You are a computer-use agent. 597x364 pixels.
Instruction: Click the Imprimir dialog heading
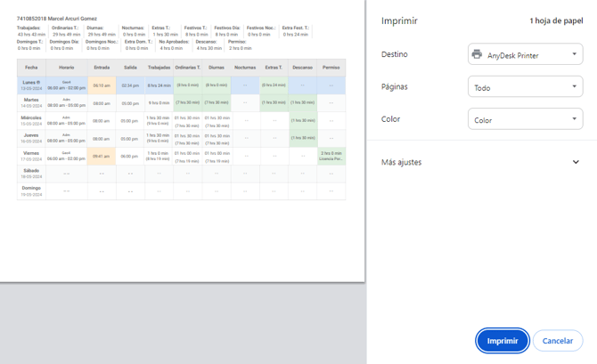pyautogui.click(x=399, y=20)
